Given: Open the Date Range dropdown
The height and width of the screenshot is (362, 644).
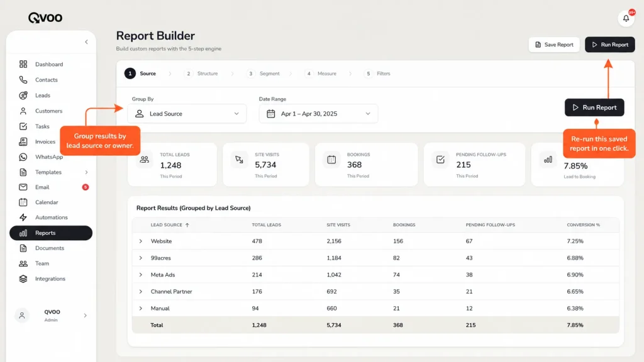Looking at the screenshot, I should 318,114.
